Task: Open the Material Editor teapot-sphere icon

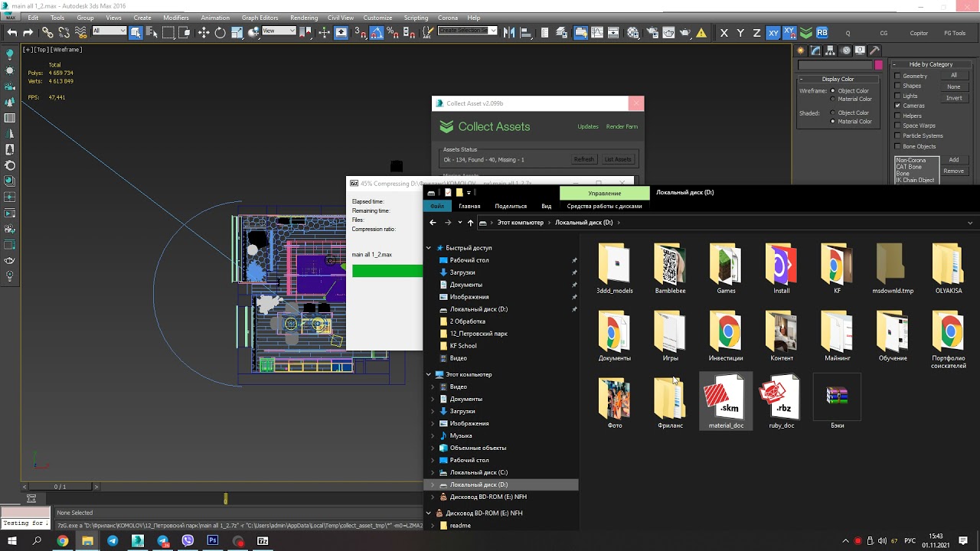Action: click(633, 33)
